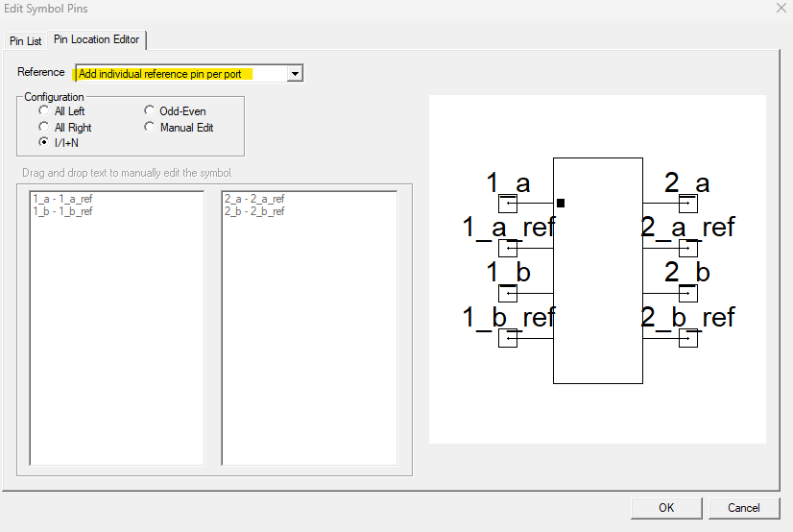
Task: Click the 1_a_ref pin arrow icon
Action: click(508, 249)
